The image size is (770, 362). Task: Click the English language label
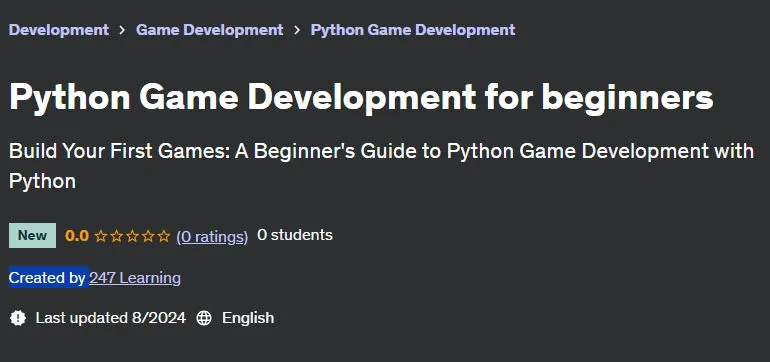click(248, 318)
